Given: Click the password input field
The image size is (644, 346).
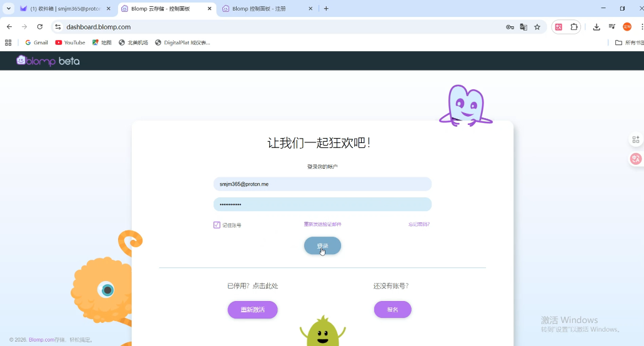Looking at the screenshot, I should pyautogui.click(x=322, y=204).
